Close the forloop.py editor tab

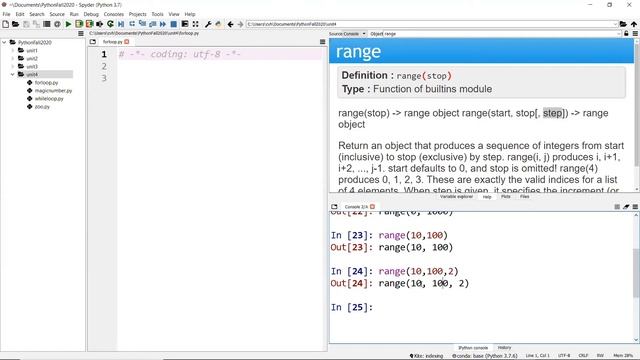tap(127, 42)
